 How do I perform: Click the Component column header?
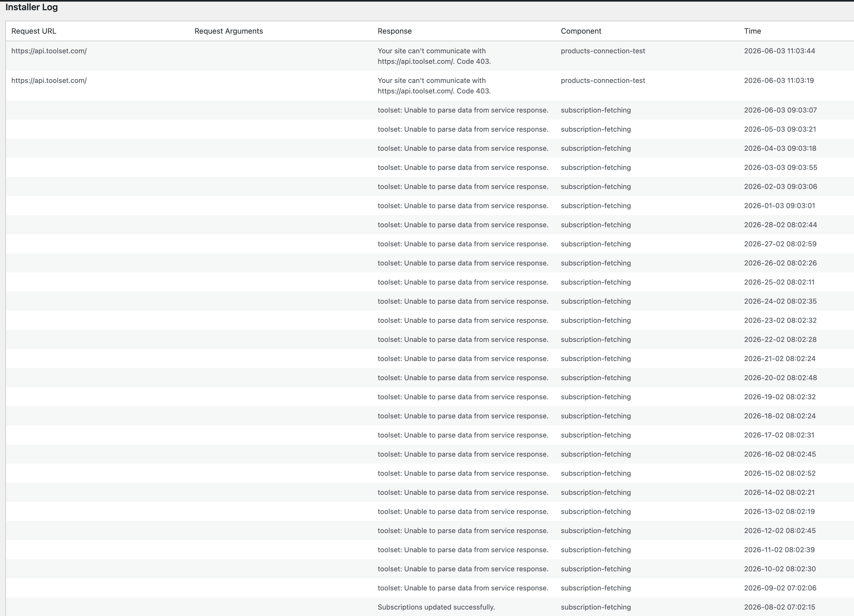pos(581,31)
